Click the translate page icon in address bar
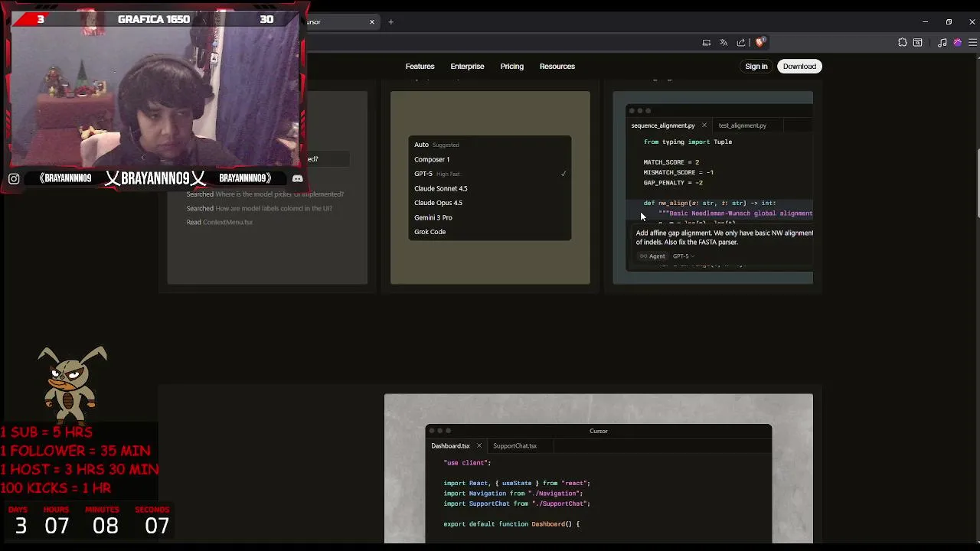The height and width of the screenshot is (551, 980). point(724,43)
